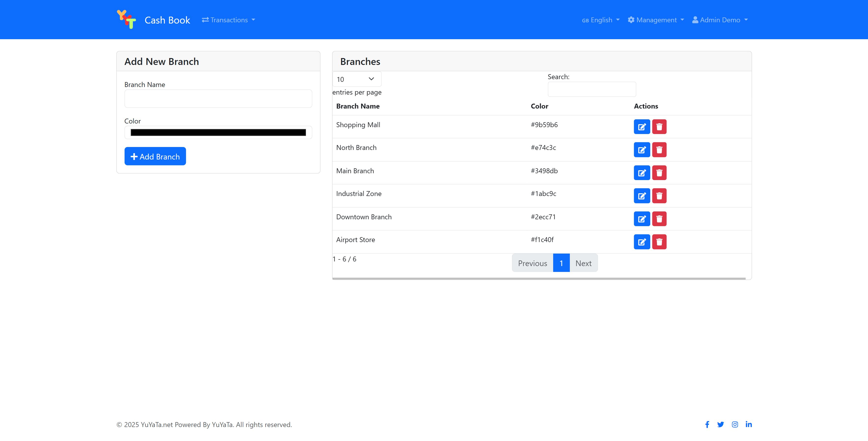Open the Facebook footer icon
Viewport: 868px width, 441px height.
click(707, 425)
